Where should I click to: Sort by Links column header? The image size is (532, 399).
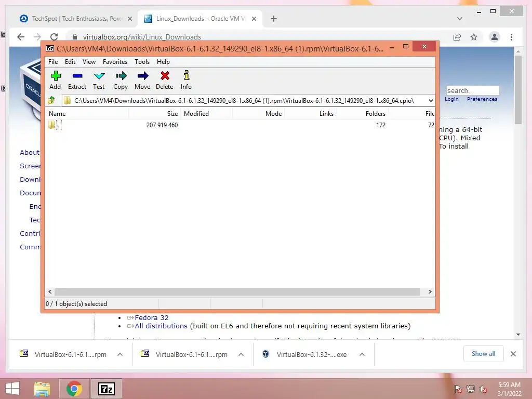pos(310,114)
